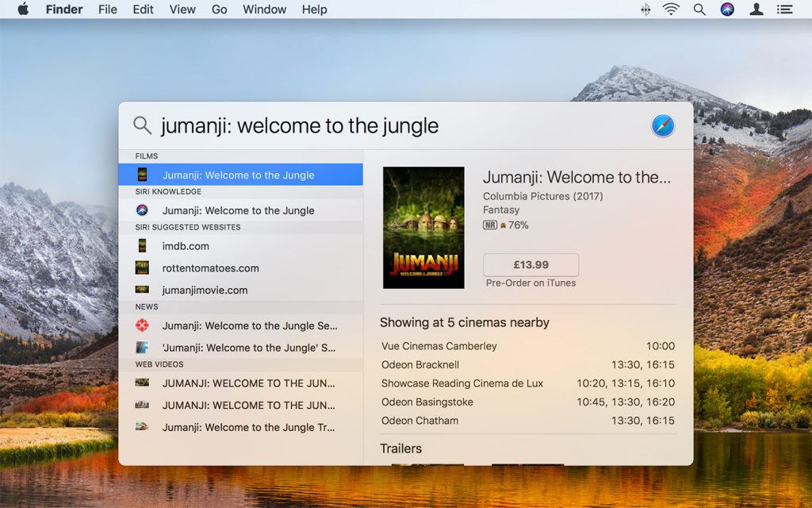Select Odeon Basingstoke showing
This screenshot has width=812, height=508.
click(x=528, y=402)
